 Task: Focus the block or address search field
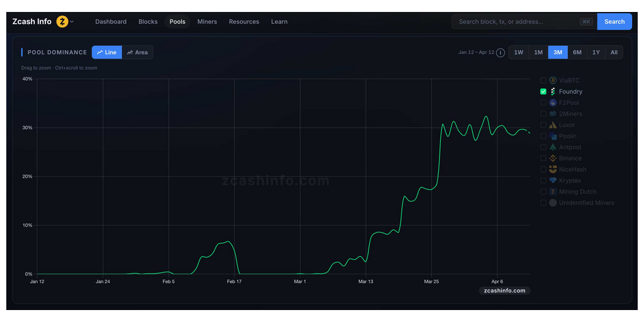tap(517, 21)
